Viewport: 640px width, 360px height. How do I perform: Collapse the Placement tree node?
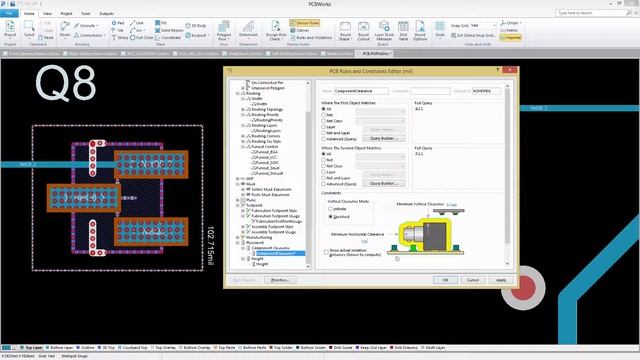pos(238,242)
